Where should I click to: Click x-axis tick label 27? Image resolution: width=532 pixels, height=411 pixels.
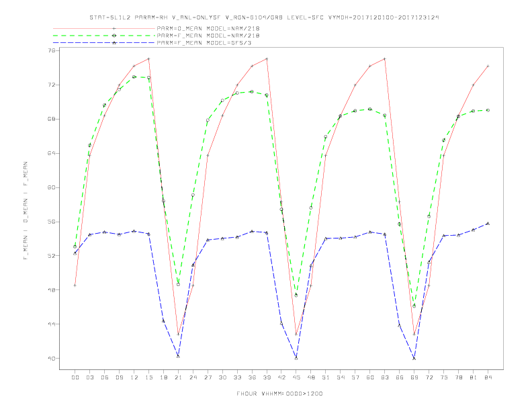(x=208, y=377)
